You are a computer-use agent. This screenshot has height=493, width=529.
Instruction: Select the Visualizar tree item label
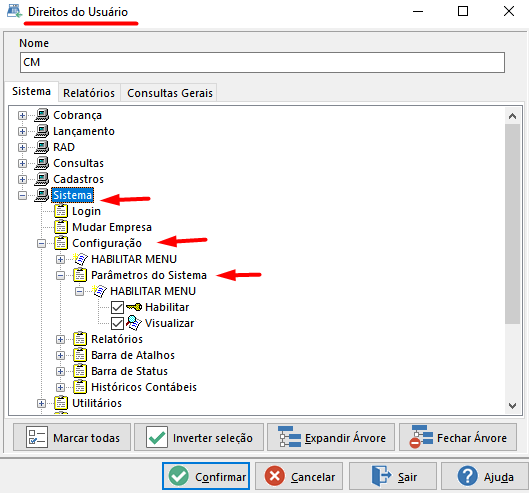tap(170, 323)
